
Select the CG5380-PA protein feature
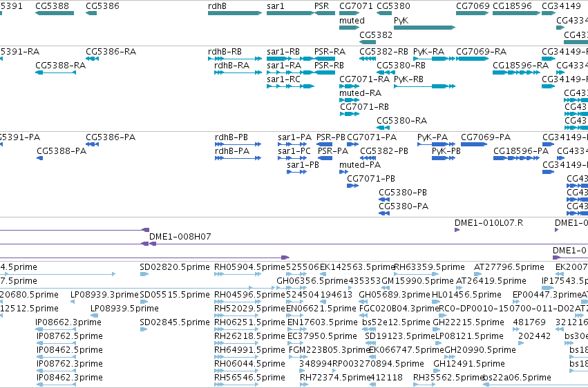pos(384,213)
